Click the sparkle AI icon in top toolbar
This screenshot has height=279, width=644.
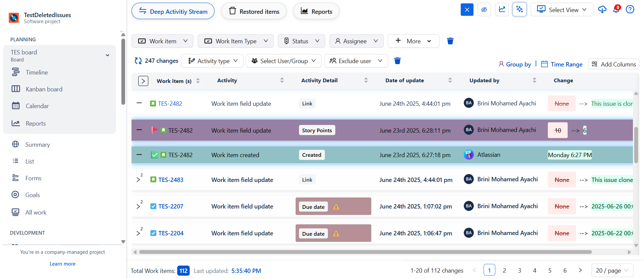click(519, 9)
